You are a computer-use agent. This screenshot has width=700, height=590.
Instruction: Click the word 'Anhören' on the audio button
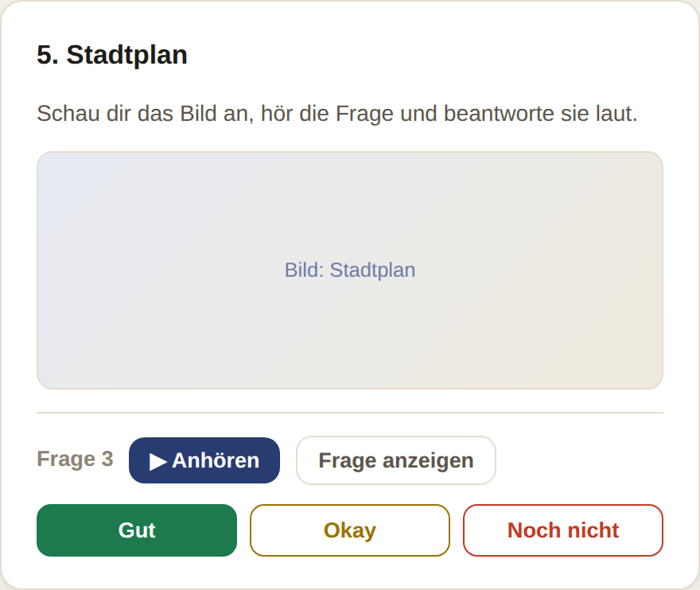coord(216,460)
